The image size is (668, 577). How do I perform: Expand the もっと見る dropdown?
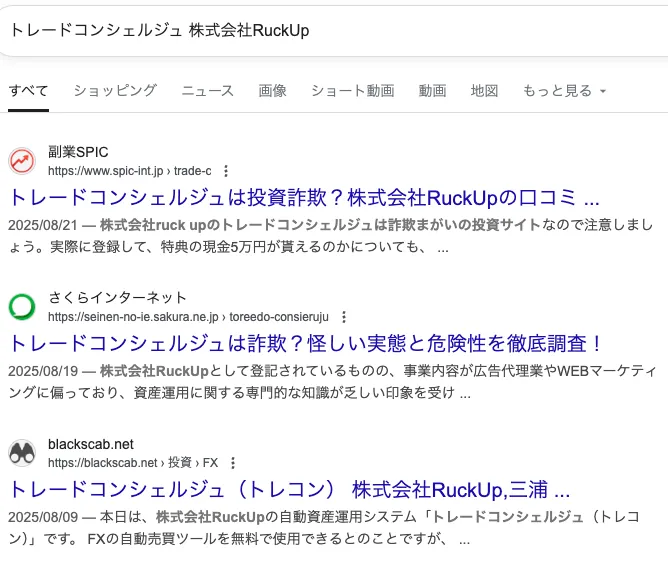[x=564, y=91]
